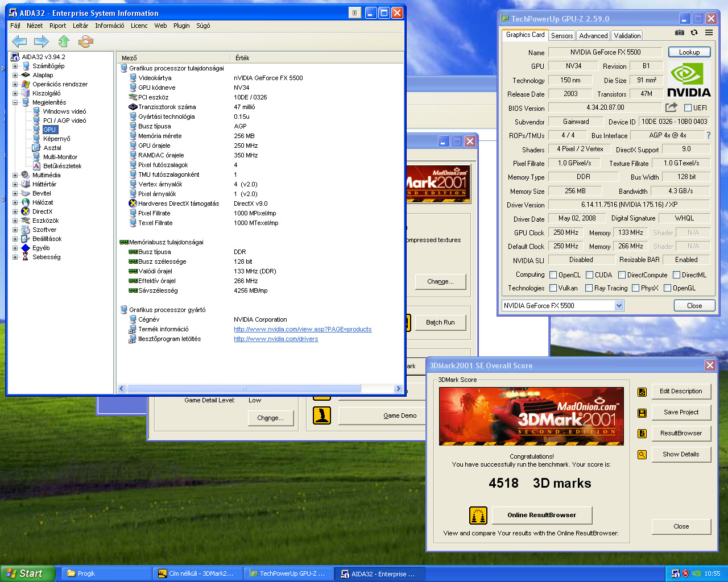Open the NVIDIA GeForce FX 5500 dropdown

pyautogui.click(x=619, y=306)
